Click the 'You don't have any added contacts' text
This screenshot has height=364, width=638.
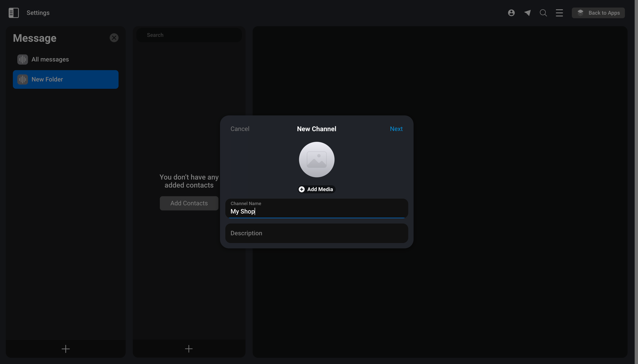tap(189, 181)
